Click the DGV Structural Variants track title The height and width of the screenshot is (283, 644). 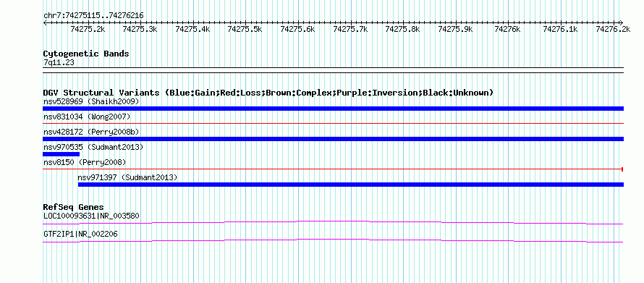(x=268, y=93)
